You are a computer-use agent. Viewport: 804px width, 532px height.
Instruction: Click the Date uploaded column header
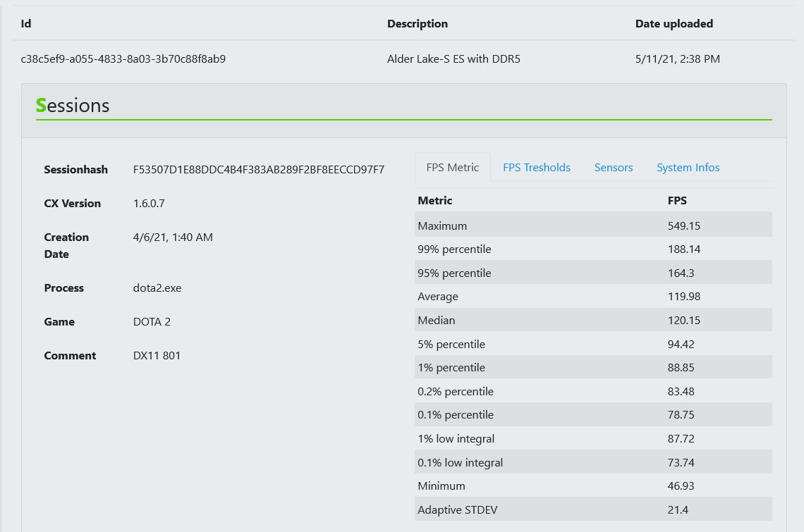(x=674, y=23)
